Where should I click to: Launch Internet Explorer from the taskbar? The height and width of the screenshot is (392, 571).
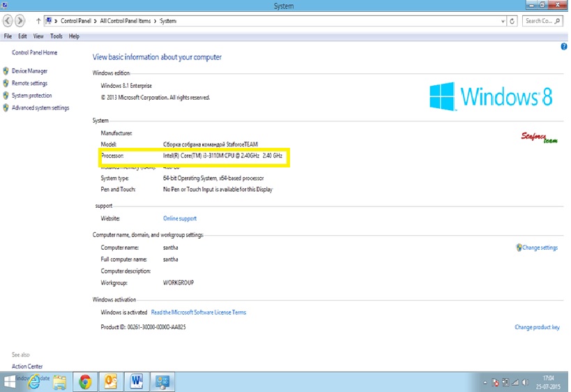tap(34, 382)
